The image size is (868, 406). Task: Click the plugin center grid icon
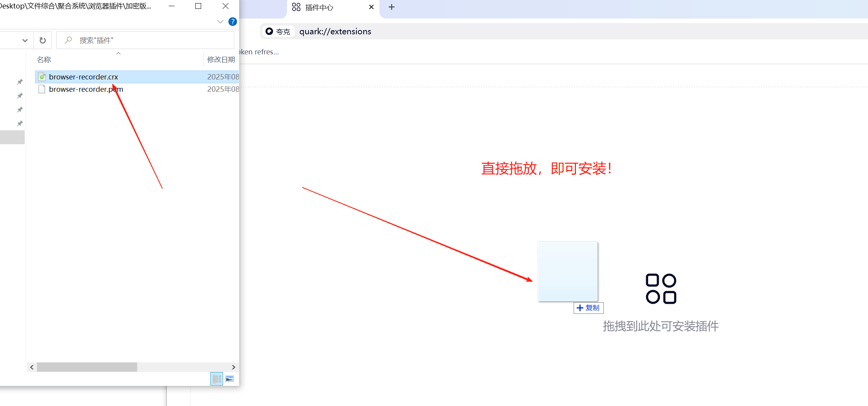coord(661,289)
